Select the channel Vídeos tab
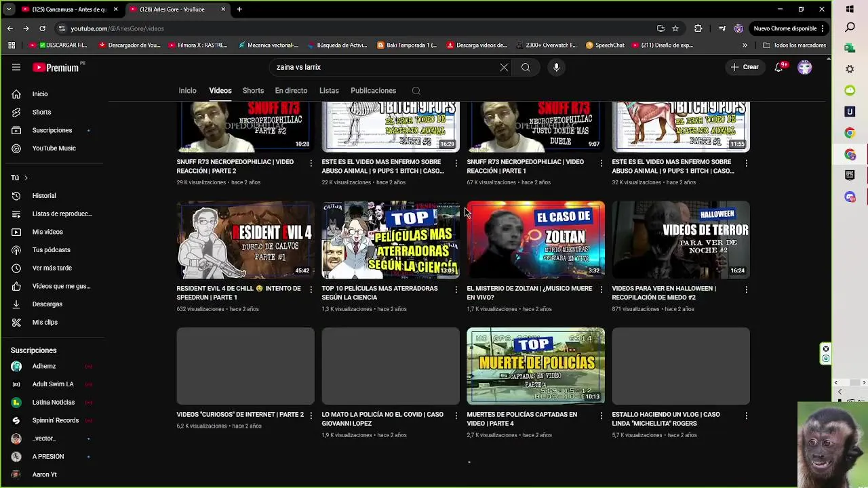Screen dimensions: 868x488 (220, 91)
